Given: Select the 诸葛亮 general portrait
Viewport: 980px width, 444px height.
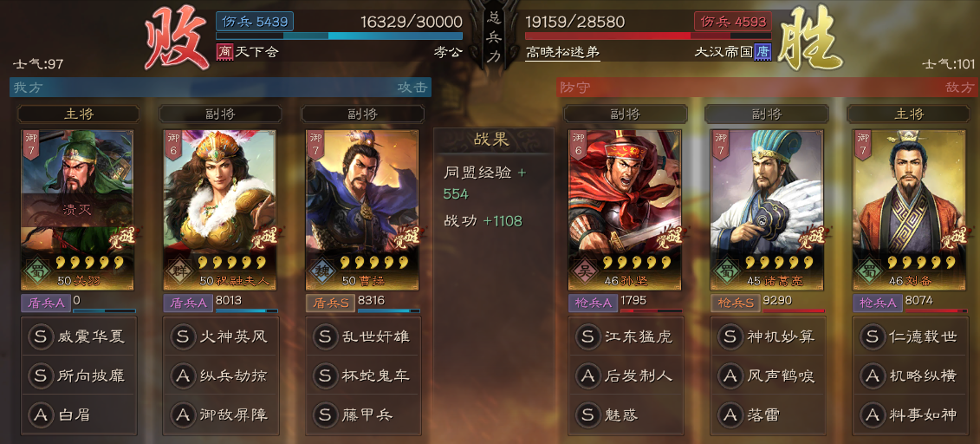Looking at the screenshot, I should pyautogui.click(x=768, y=201).
